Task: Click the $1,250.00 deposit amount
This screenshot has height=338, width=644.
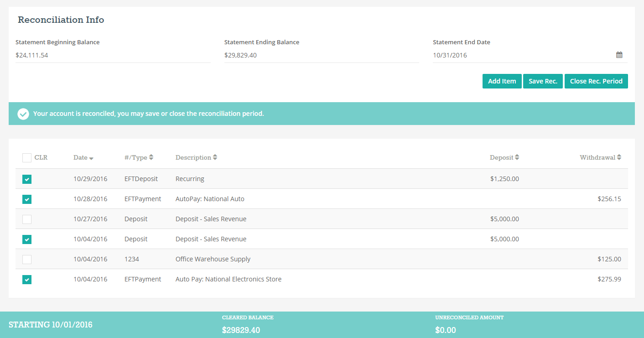Action: coord(504,179)
